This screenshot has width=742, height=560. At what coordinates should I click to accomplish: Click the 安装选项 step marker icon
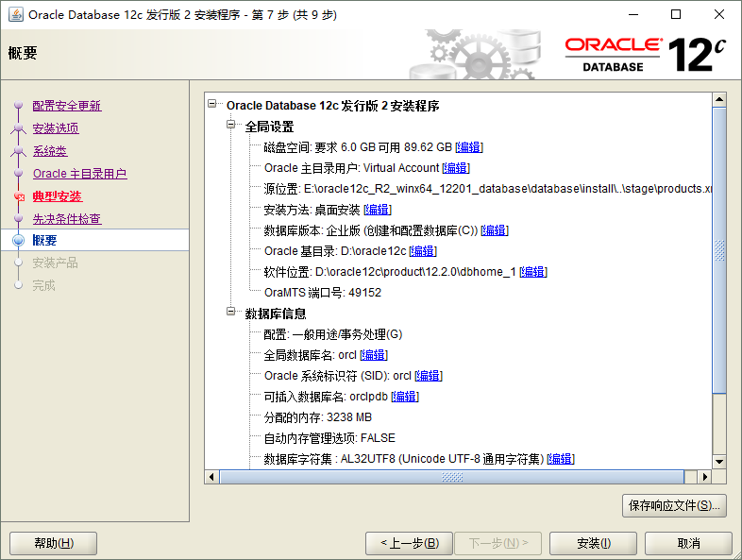point(19,127)
